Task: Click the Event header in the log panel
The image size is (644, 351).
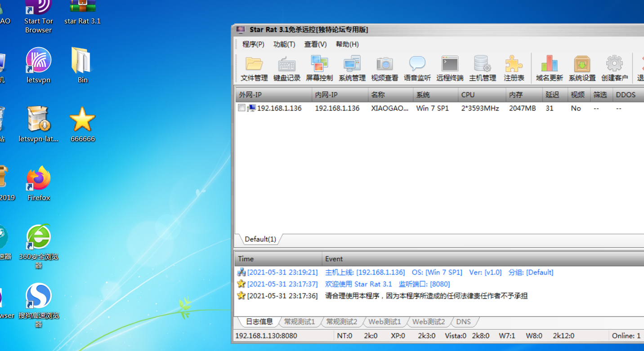Action: (483, 259)
